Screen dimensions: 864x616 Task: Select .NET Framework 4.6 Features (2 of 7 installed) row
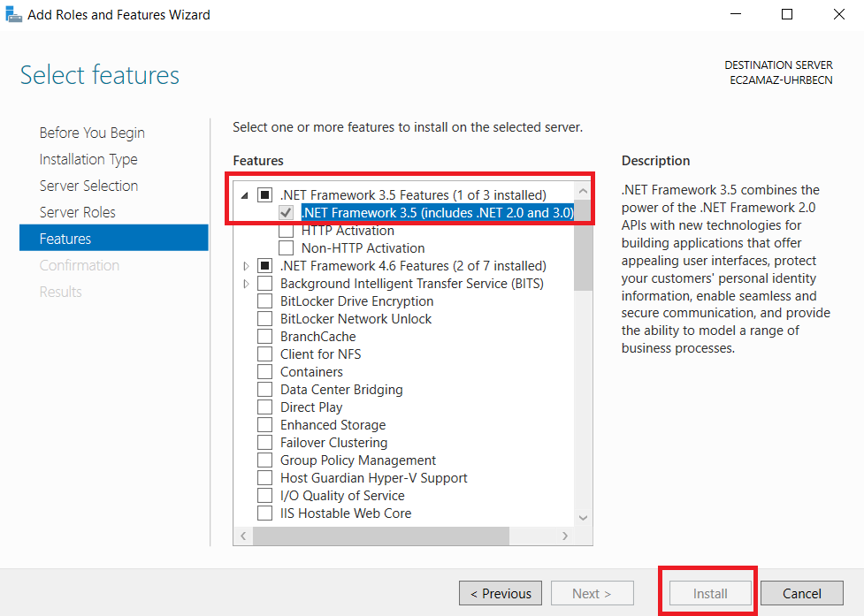click(x=413, y=266)
